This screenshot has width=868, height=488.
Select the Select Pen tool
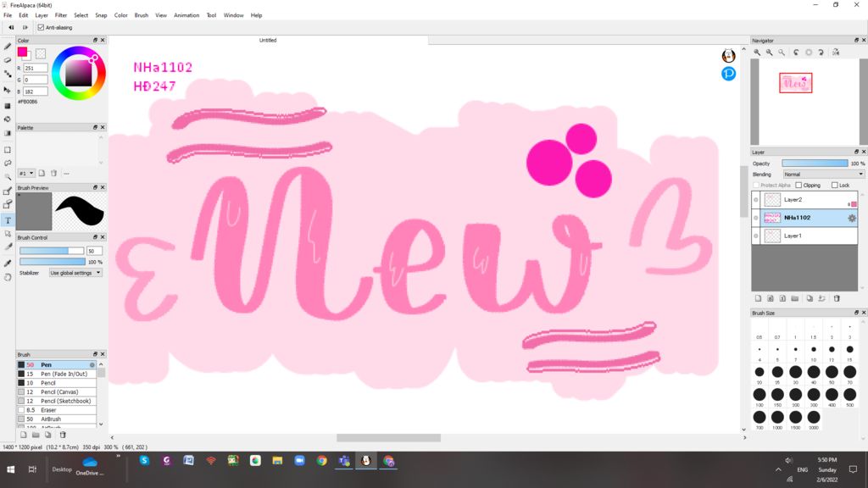8,191
